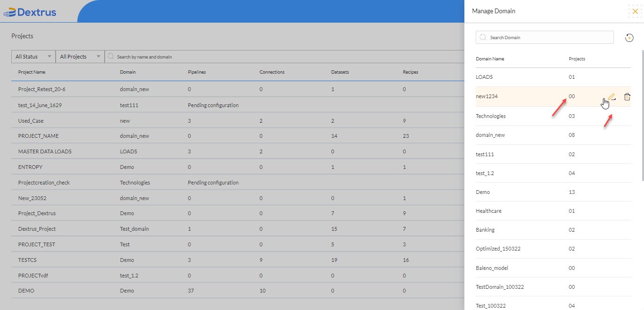Open the All Status dropdown
The width and height of the screenshot is (644, 310).
coord(33,57)
